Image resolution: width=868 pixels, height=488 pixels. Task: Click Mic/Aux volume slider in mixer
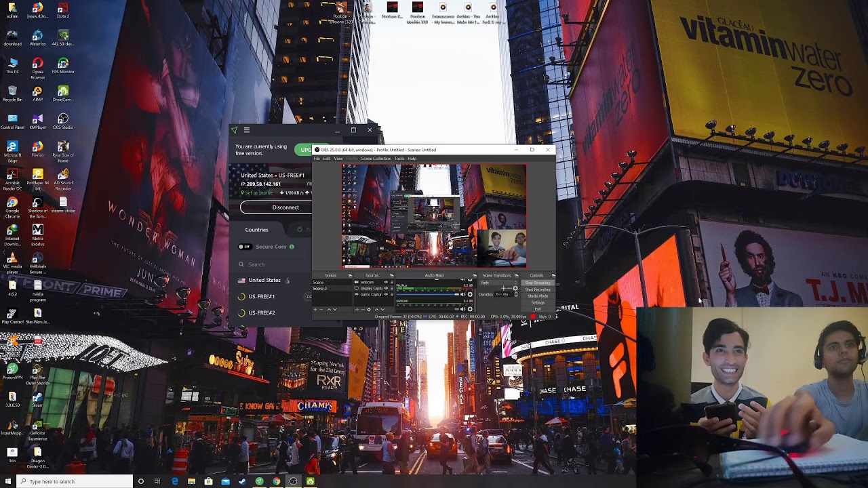(427, 294)
